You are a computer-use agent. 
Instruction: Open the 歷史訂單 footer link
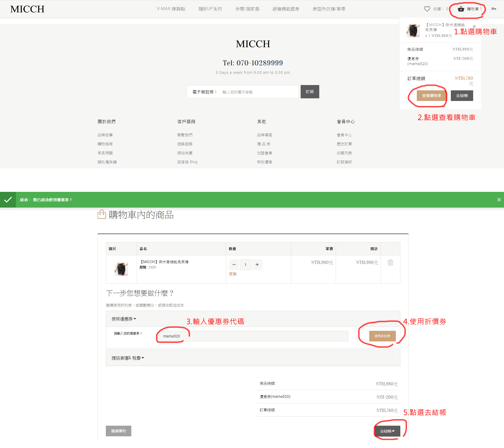point(344,144)
